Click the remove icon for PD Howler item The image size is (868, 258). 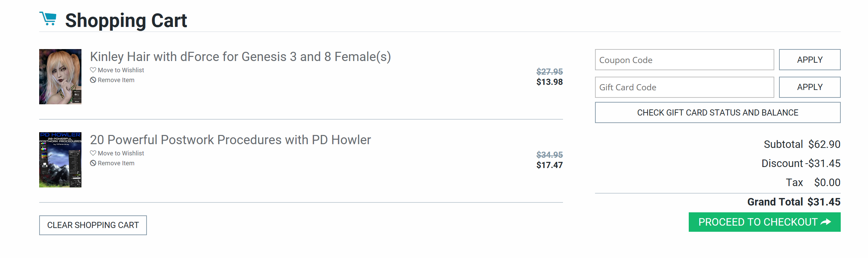(93, 163)
